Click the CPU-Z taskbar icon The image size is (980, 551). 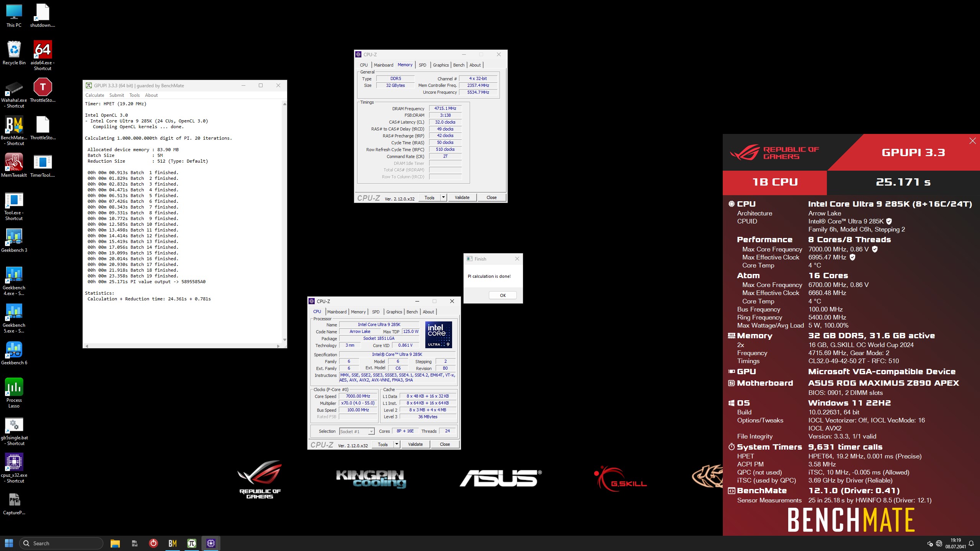[x=211, y=543]
